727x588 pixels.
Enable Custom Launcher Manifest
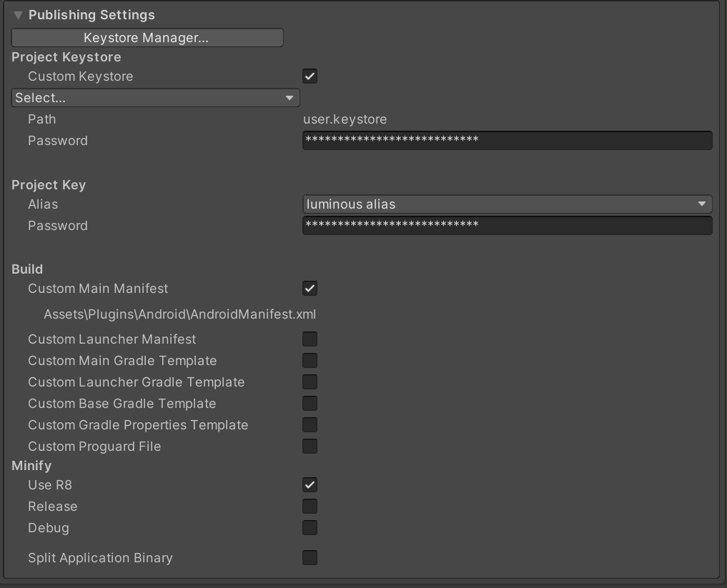[x=310, y=339]
